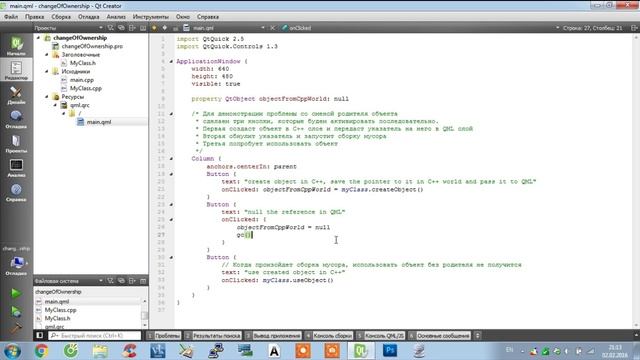
Task: Synchronize Файловая система panel with editor
Action: [121, 281]
